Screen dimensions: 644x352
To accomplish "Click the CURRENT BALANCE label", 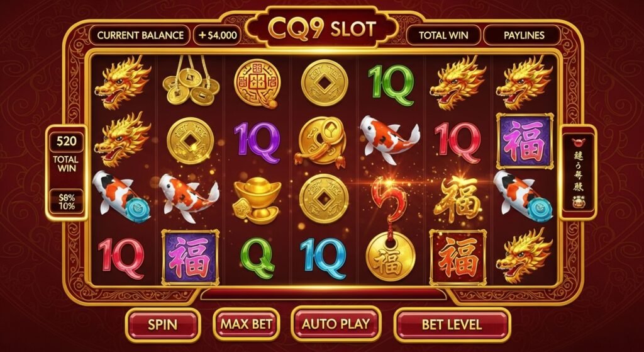I will pyautogui.click(x=140, y=35).
